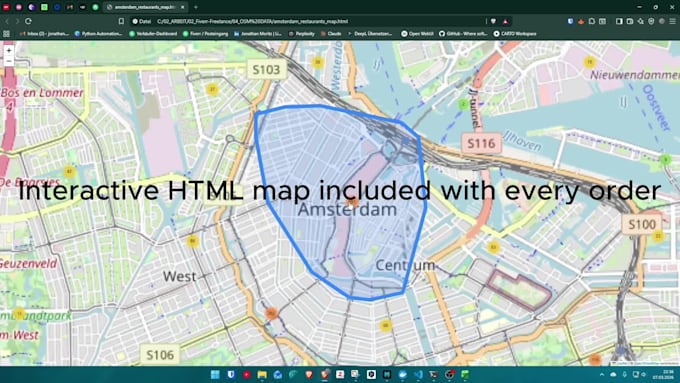Open the CARTO Workspace bookmark

pyautogui.click(x=515, y=33)
